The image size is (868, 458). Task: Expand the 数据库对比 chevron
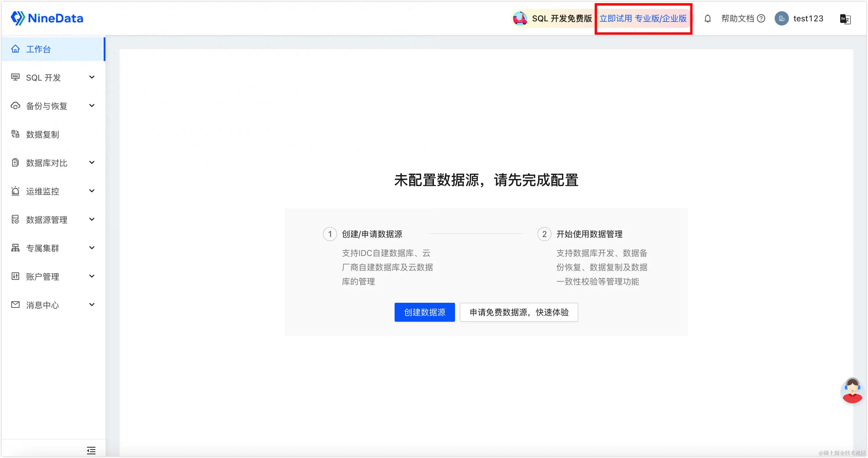click(92, 162)
